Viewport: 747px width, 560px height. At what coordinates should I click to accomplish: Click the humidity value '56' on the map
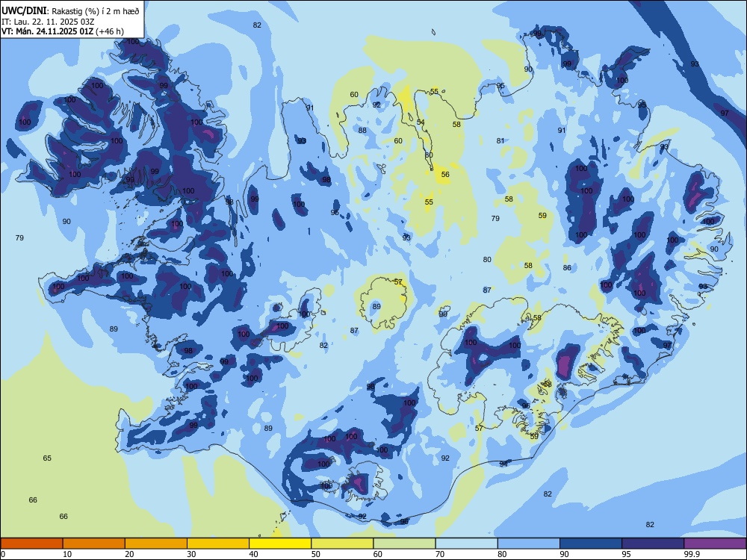pyautogui.click(x=445, y=174)
